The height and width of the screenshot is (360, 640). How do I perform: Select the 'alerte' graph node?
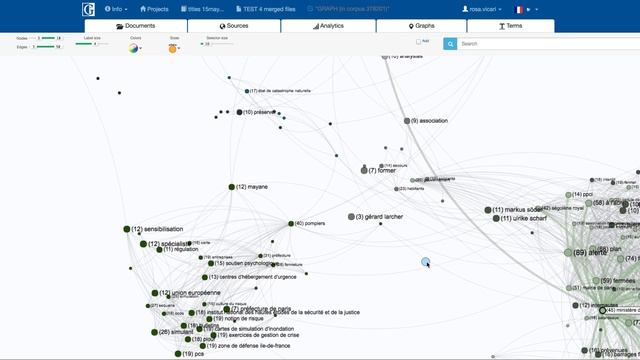pos(568,253)
